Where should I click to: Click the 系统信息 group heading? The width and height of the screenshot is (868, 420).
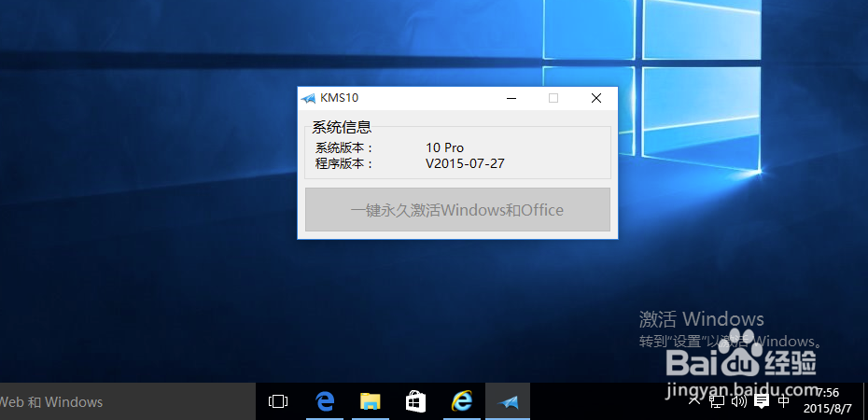click(x=342, y=127)
